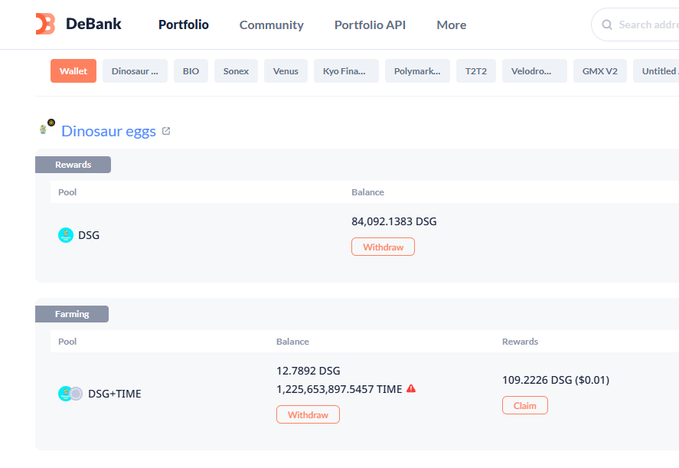Open the Dinosaur eggs external link icon
Image resolution: width=679 pixels, height=468 pixels.
click(x=166, y=131)
